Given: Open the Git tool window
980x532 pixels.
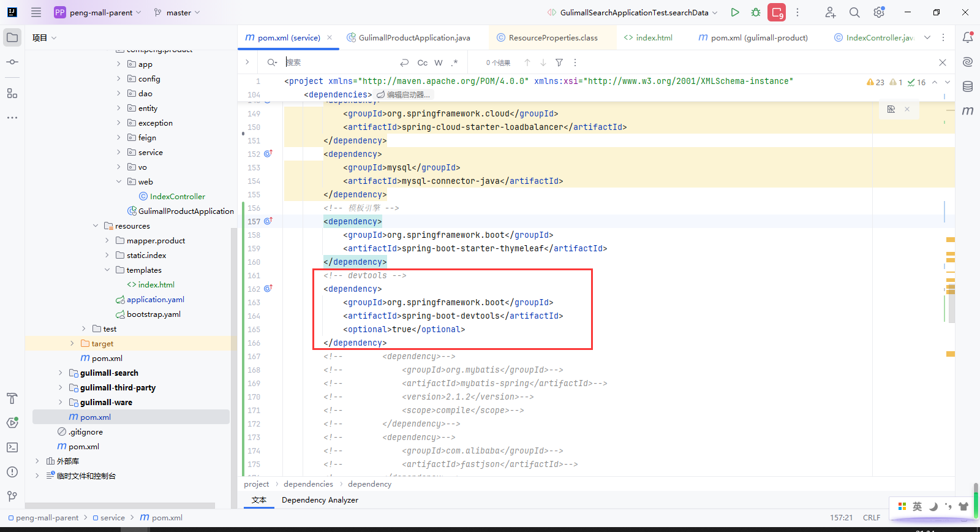Looking at the screenshot, I should click(x=12, y=496).
